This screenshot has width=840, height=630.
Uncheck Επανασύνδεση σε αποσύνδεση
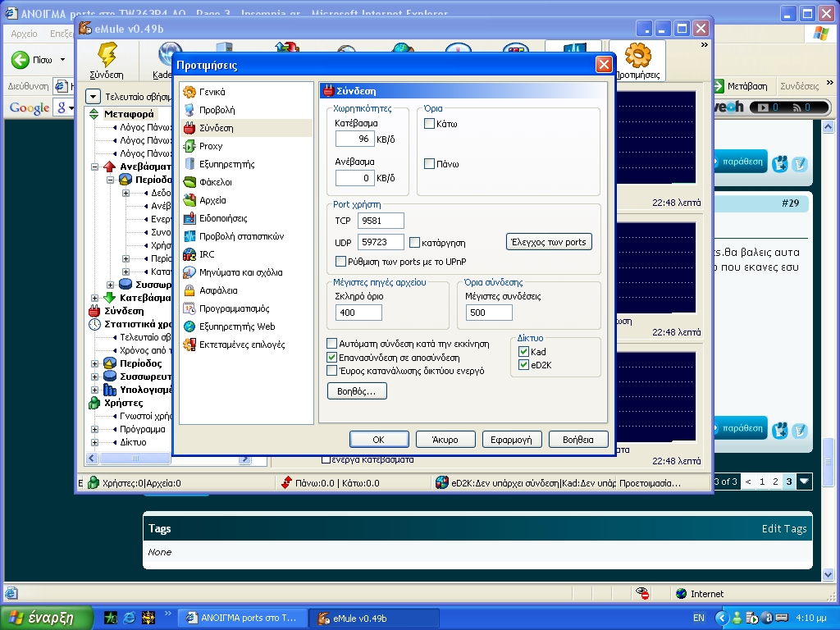331,358
